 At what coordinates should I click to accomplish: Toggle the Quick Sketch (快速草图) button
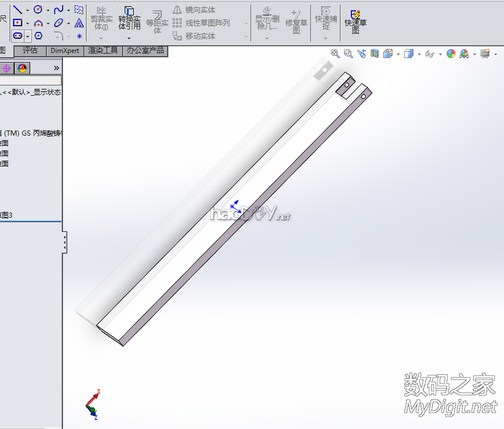[x=355, y=21]
